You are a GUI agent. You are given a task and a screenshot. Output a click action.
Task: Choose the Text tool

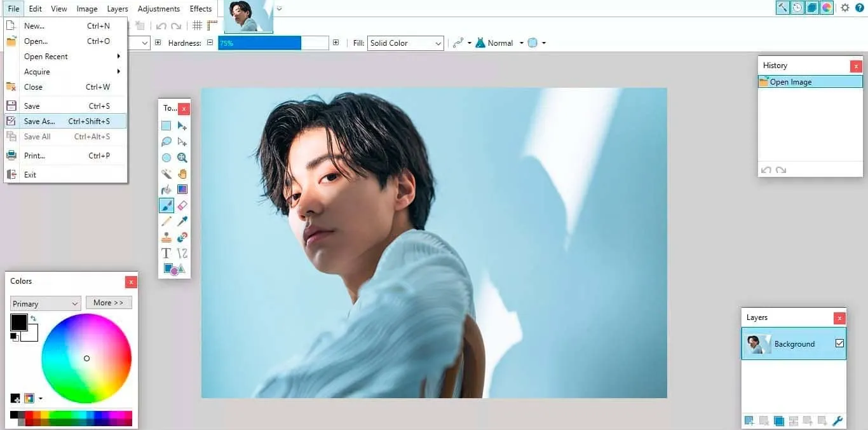click(x=166, y=253)
